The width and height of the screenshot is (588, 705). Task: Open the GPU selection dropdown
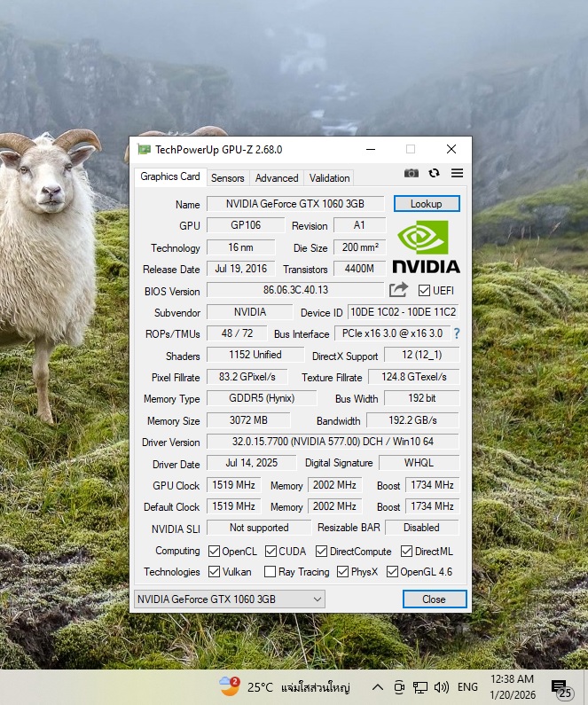[229, 599]
